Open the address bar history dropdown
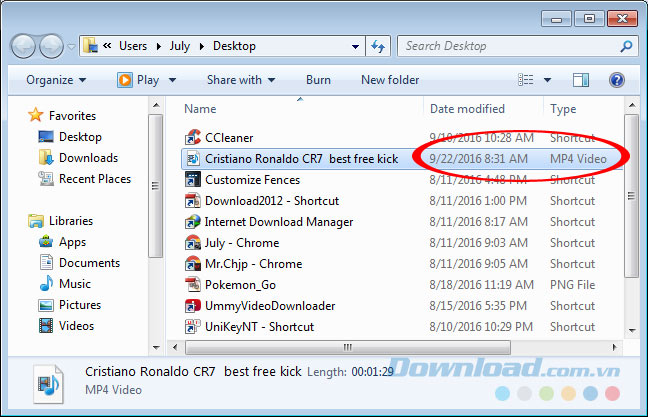This screenshot has width=648, height=417. (355, 46)
